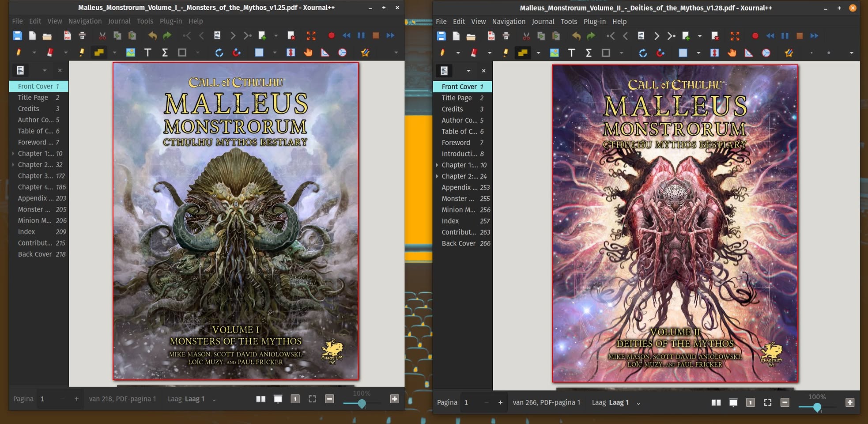Open eraser options dropdown in Volume I toolbar
868x424 pixels.
66,53
